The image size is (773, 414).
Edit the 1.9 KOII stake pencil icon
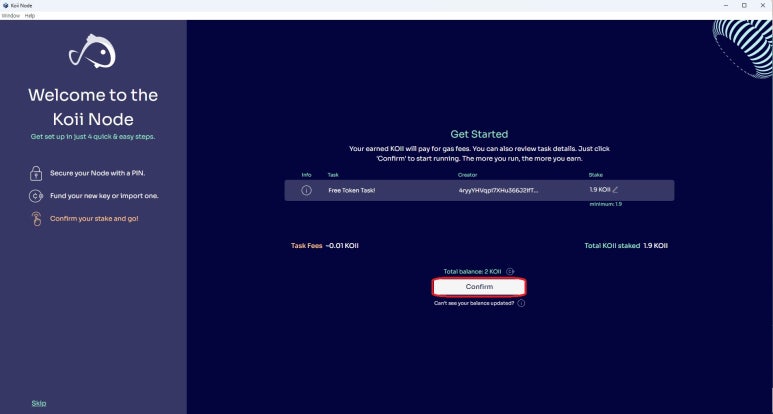pos(615,190)
